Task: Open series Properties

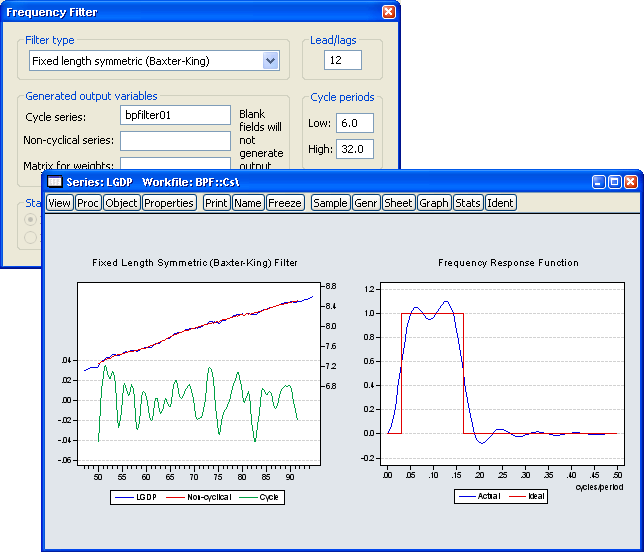Action: pos(168,203)
